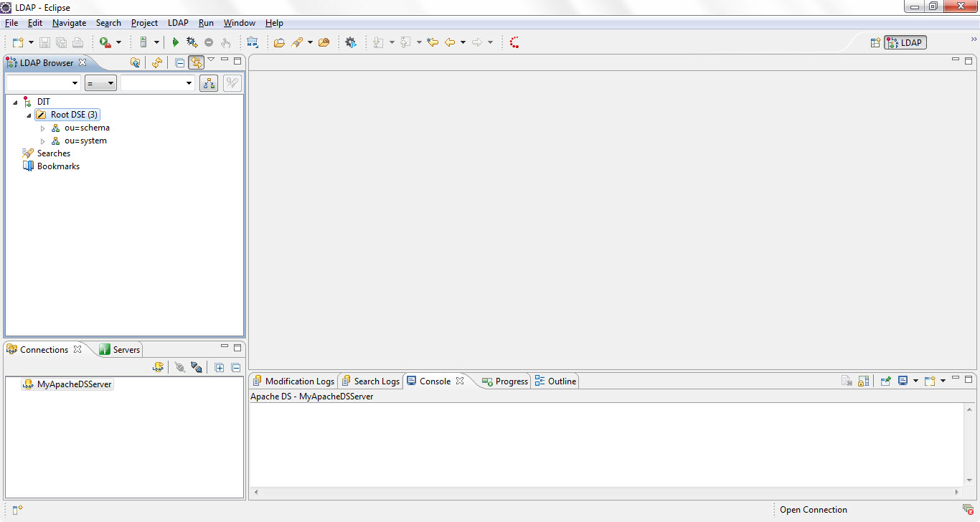Viewport: 980px width, 522px height.
Task: Expand the ou=schema tree node
Action: (43, 128)
